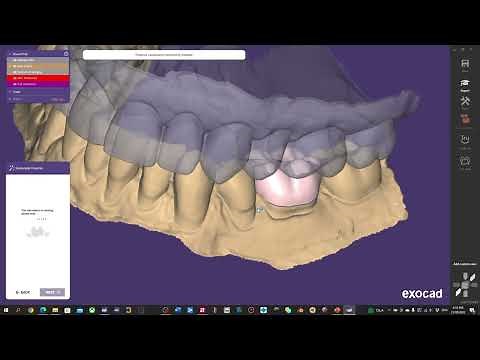This screenshot has height=360, width=480.
Task: Open the Tools wrench and hammer icon
Action: coord(465,101)
